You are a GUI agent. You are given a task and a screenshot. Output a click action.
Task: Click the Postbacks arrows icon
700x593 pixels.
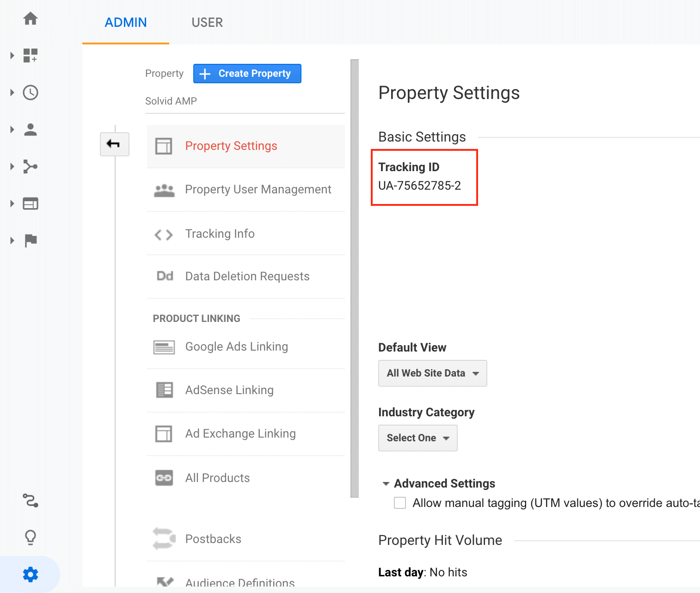164,539
